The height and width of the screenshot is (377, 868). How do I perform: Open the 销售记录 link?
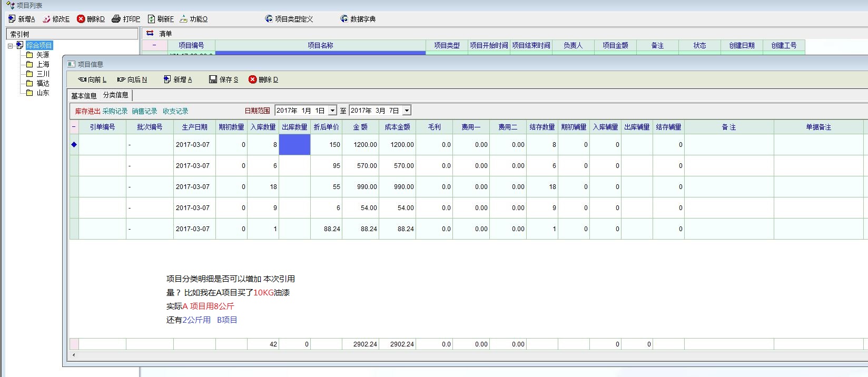(x=144, y=111)
